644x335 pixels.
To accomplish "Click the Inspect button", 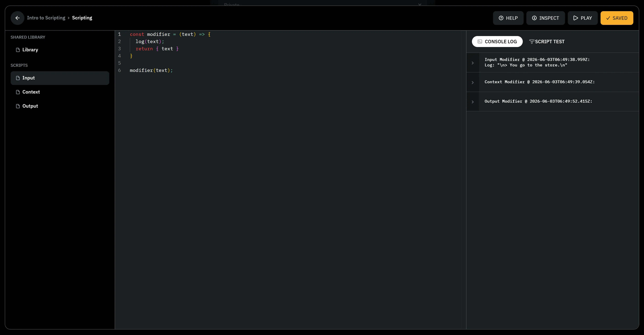I will (545, 18).
